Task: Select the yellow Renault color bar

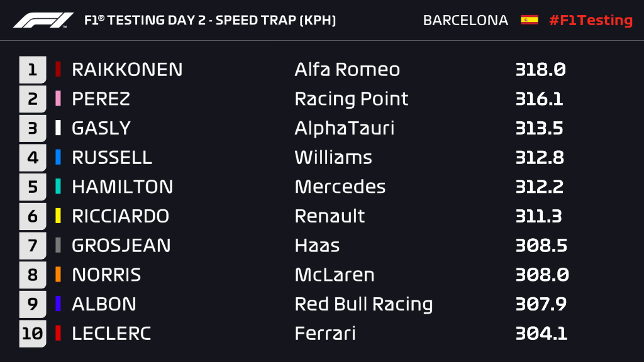Action: tap(58, 216)
